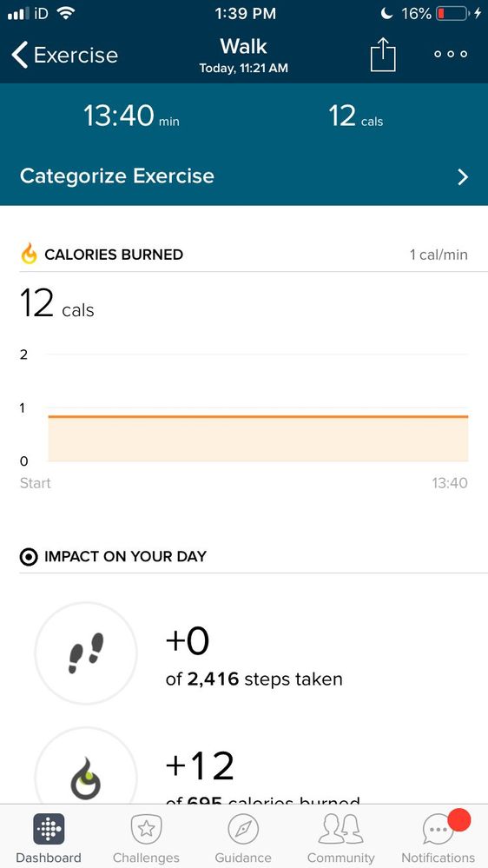
Task: Switch to the Dashboard tab
Action: [x=48, y=838]
